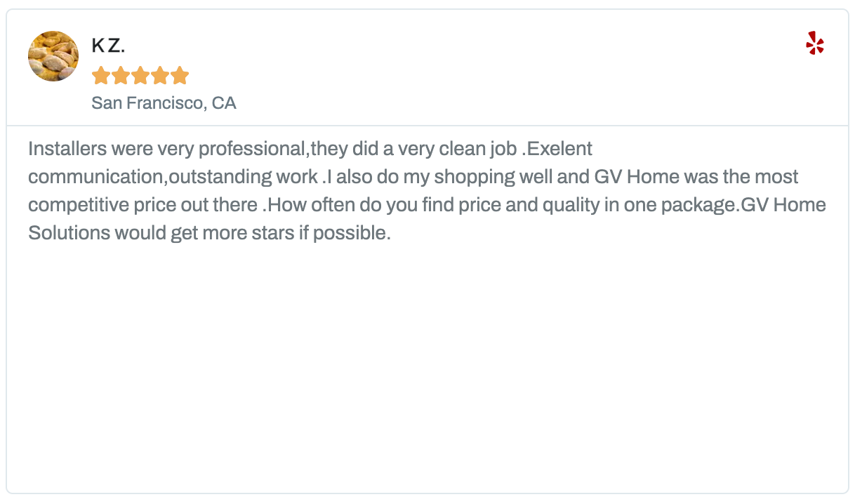Open reviewer name K Z.
Image resolution: width=855 pixels, height=504 pixels.
tap(108, 46)
